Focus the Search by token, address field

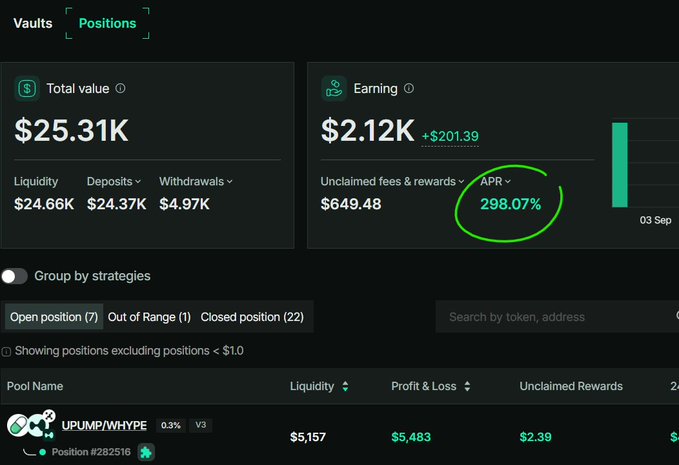point(557,317)
